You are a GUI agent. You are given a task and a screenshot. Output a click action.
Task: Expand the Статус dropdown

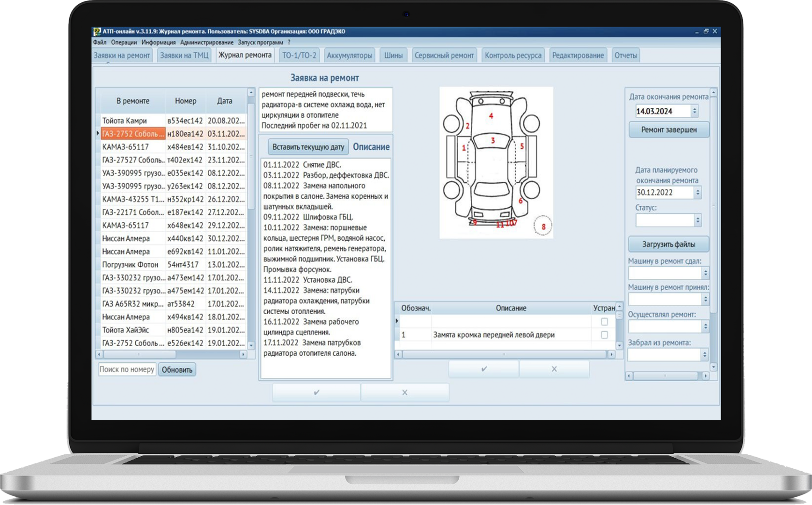point(697,220)
